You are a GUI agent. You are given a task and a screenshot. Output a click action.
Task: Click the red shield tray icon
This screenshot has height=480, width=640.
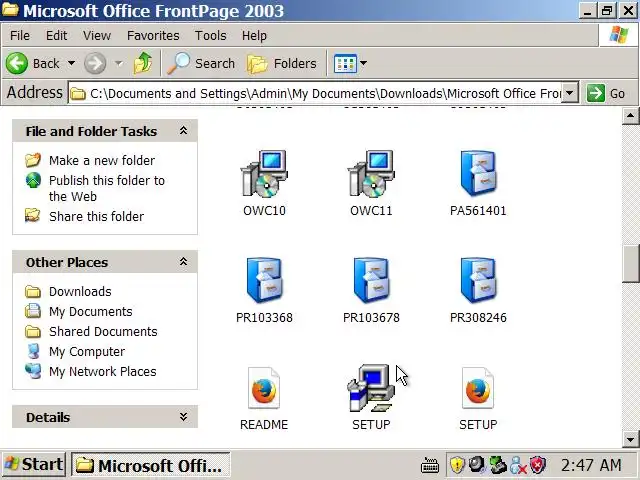pyautogui.click(x=538, y=465)
